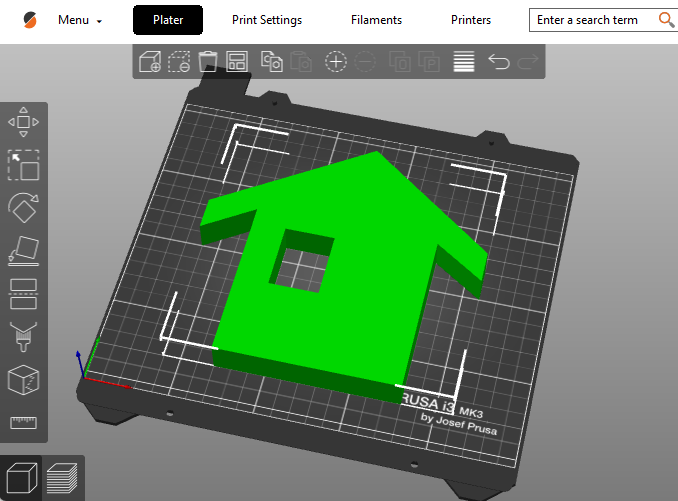Click the Undo arrow icon

click(499, 62)
